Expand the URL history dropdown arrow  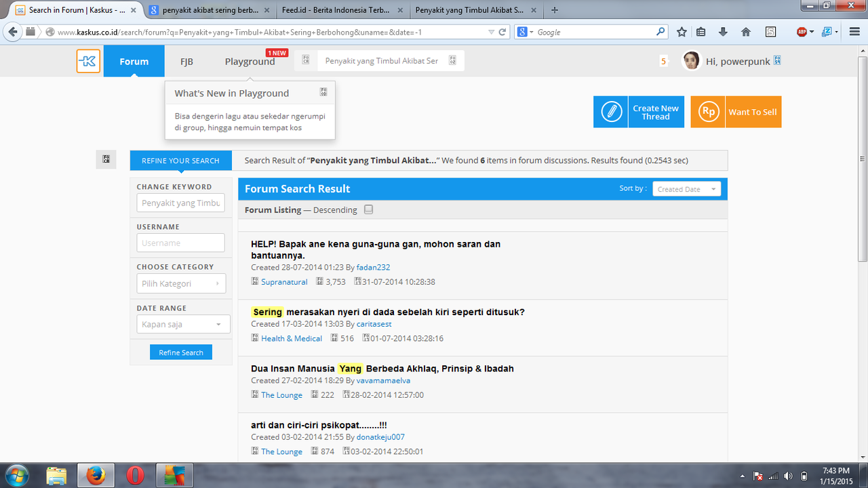pyautogui.click(x=491, y=32)
